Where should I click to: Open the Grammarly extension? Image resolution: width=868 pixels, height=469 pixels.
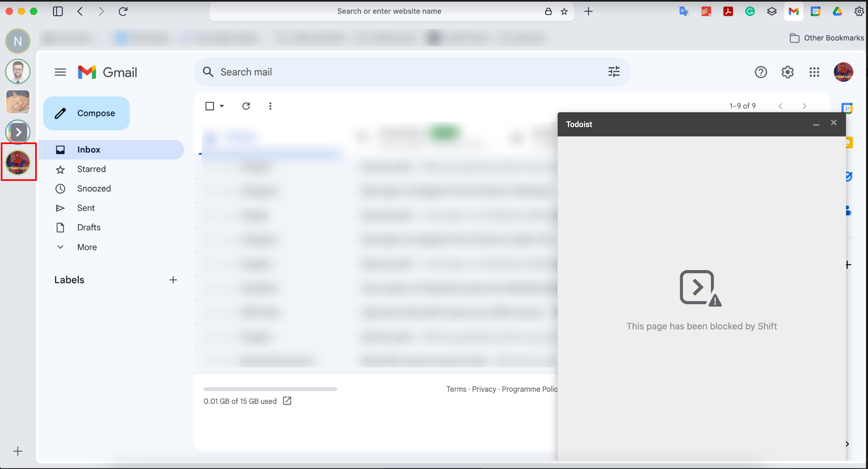point(750,12)
